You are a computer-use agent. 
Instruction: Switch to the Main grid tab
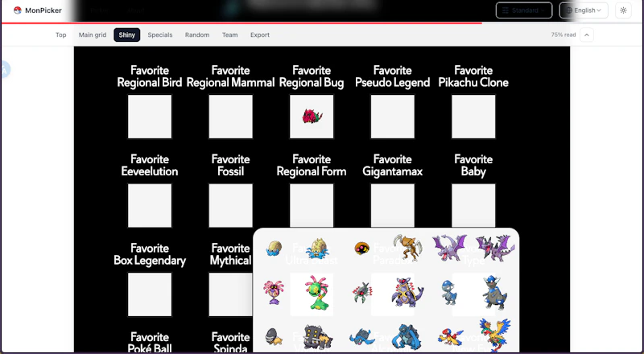(x=93, y=35)
